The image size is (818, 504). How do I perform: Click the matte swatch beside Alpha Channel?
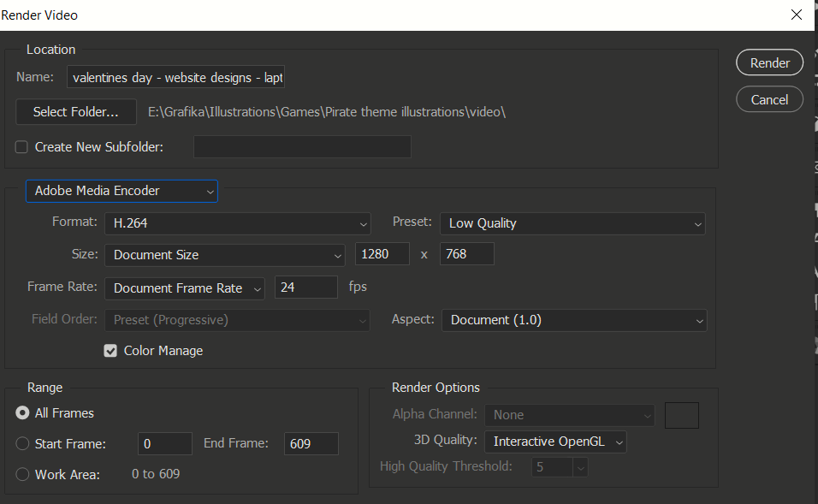[x=681, y=414]
